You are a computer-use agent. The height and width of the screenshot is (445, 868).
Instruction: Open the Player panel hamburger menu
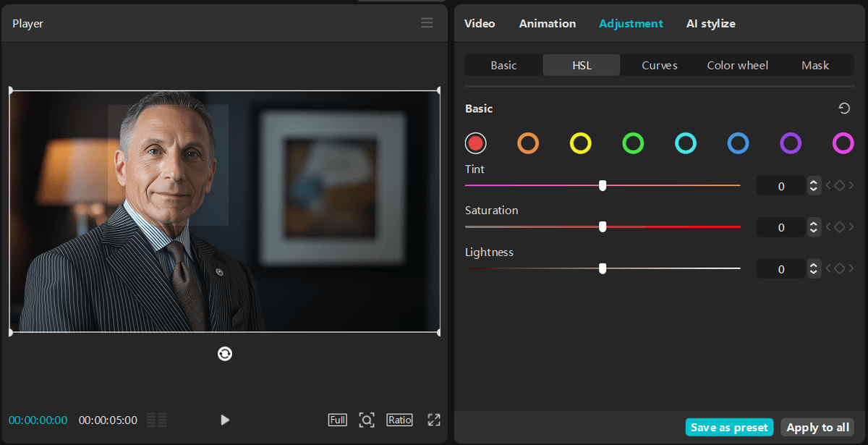(427, 23)
